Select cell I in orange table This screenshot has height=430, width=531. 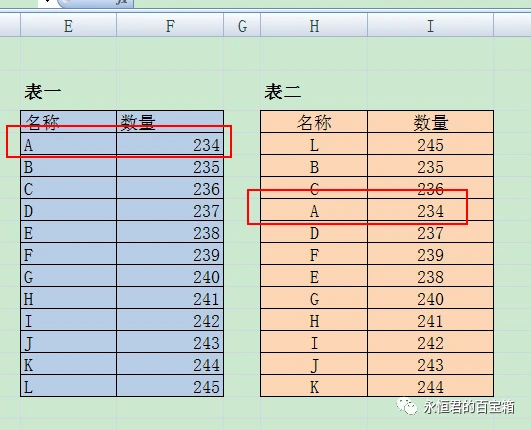coord(314,342)
